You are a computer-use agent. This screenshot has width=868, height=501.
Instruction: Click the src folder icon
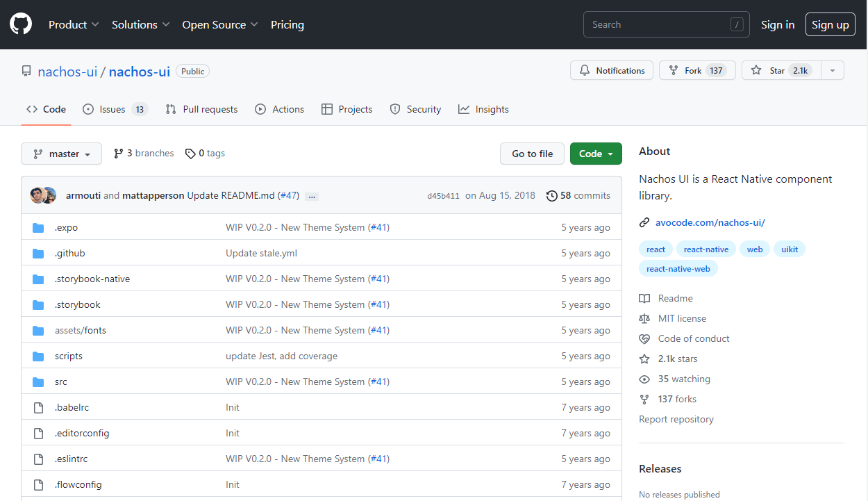[38, 382]
